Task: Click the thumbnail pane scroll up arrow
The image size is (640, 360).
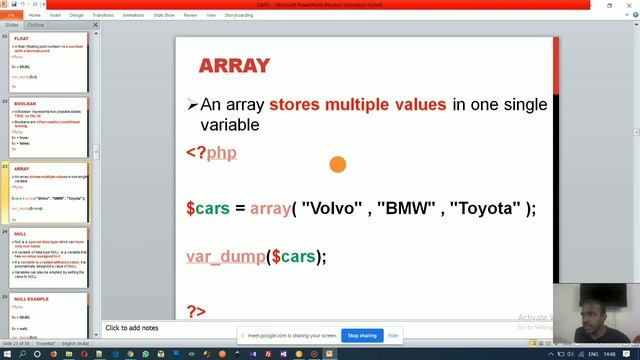Action: click(96, 33)
